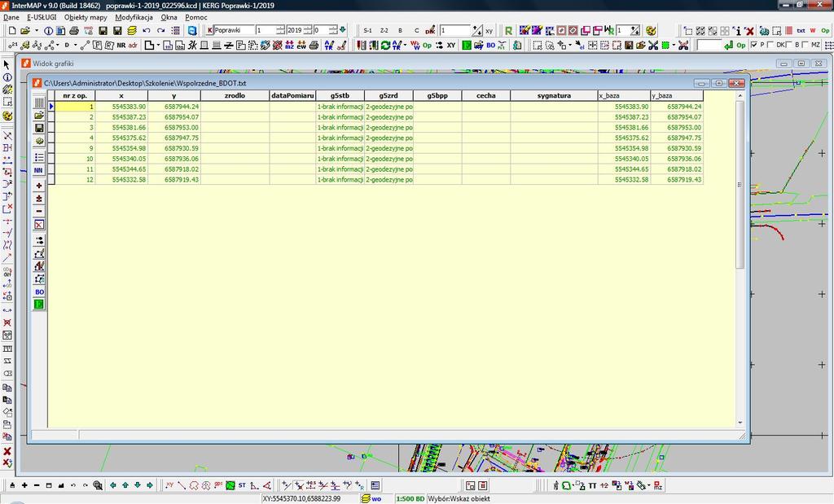The height and width of the screenshot is (504, 834).
Task: Click the minus remove-row icon in table sidebar
Action: coord(39,211)
